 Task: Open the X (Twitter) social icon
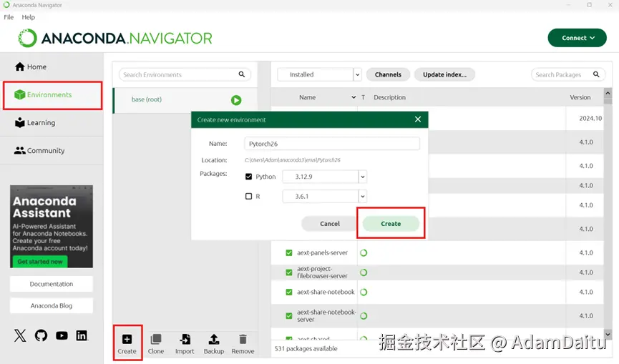tap(20, 335)
